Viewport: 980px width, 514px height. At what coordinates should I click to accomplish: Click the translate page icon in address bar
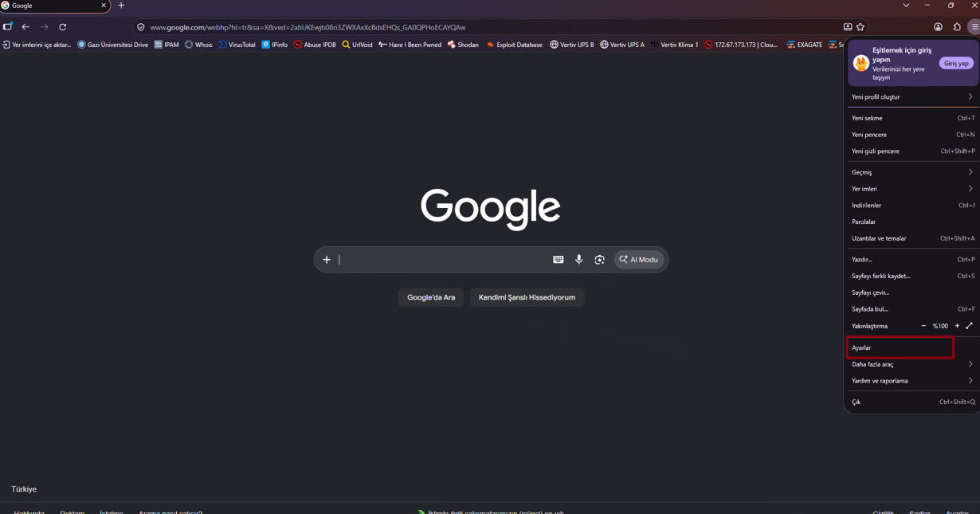click(848, 27)
